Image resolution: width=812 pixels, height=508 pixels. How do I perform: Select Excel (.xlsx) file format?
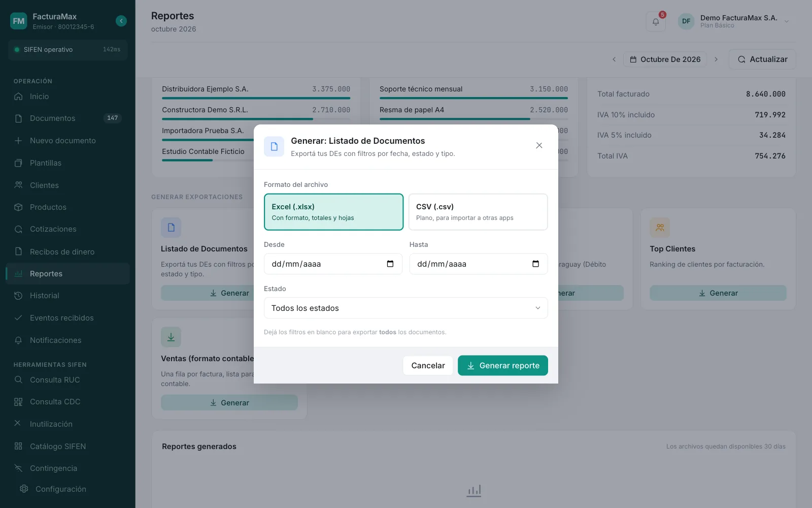[333, 212]
